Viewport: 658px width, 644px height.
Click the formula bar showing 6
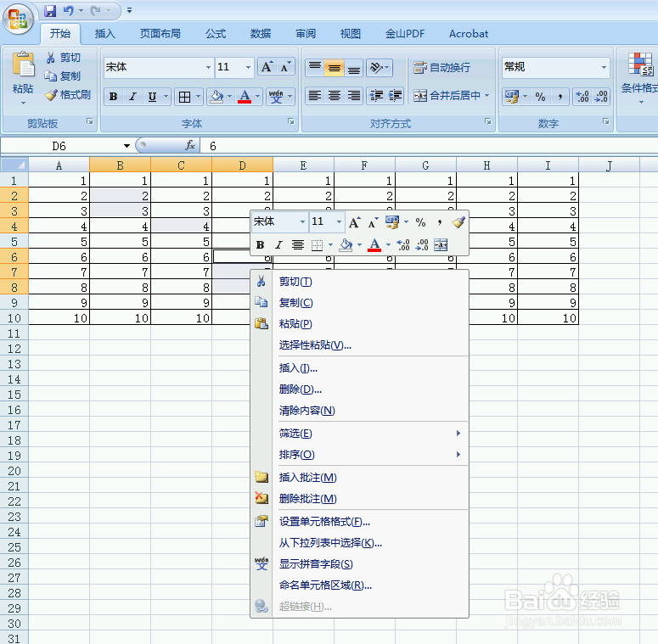click(x=430, y=146)
